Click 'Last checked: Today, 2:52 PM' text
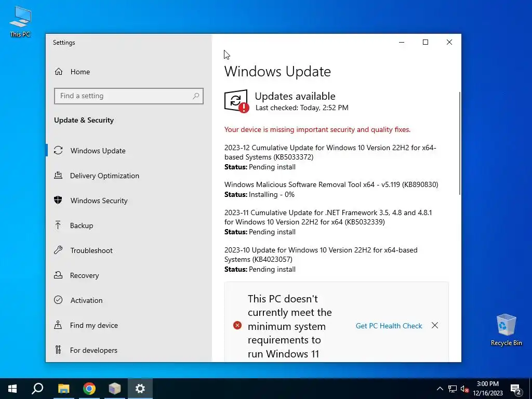The width and height of the screenshot is (532, 399). 302,108
